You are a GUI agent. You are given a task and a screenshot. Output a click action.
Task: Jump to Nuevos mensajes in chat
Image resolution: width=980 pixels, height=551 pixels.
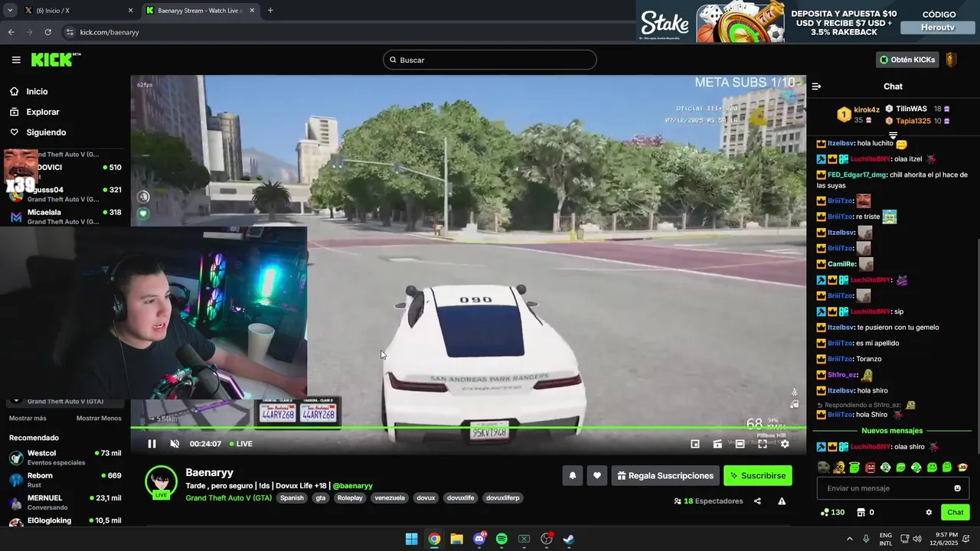892,431
